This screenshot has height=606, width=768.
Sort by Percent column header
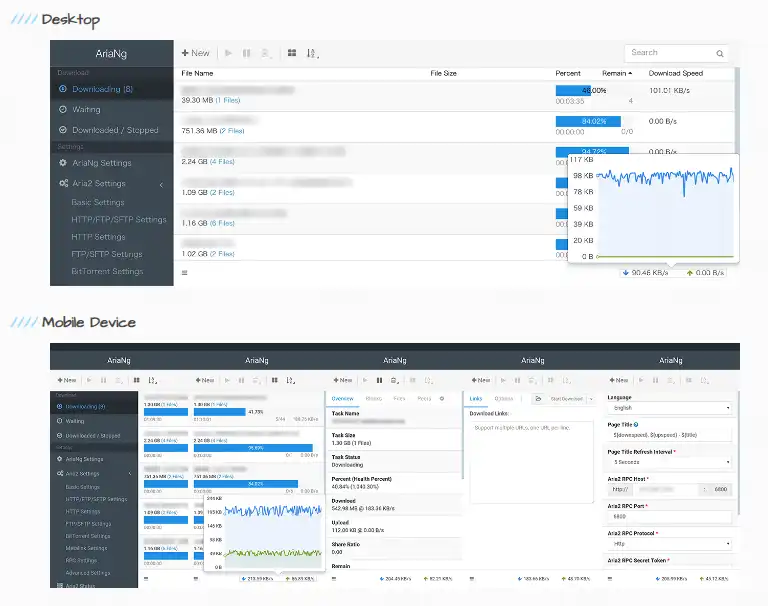(x=568, y=73)
